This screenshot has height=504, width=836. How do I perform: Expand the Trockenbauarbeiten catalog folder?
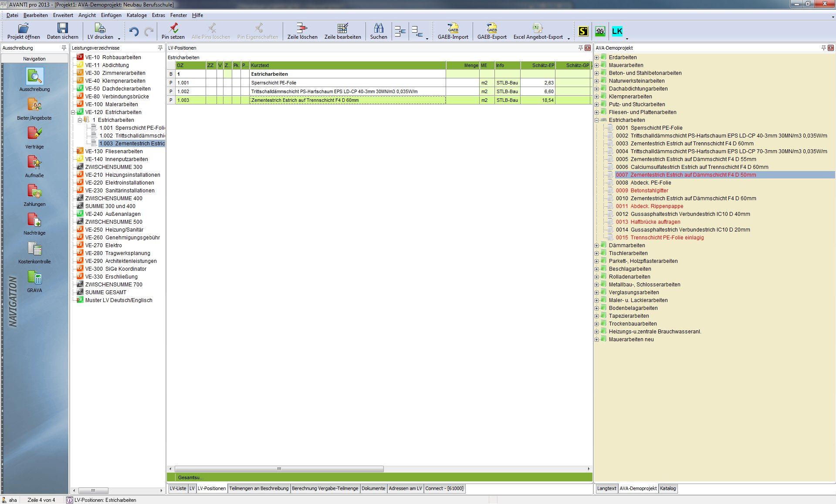tap(597, 324)
